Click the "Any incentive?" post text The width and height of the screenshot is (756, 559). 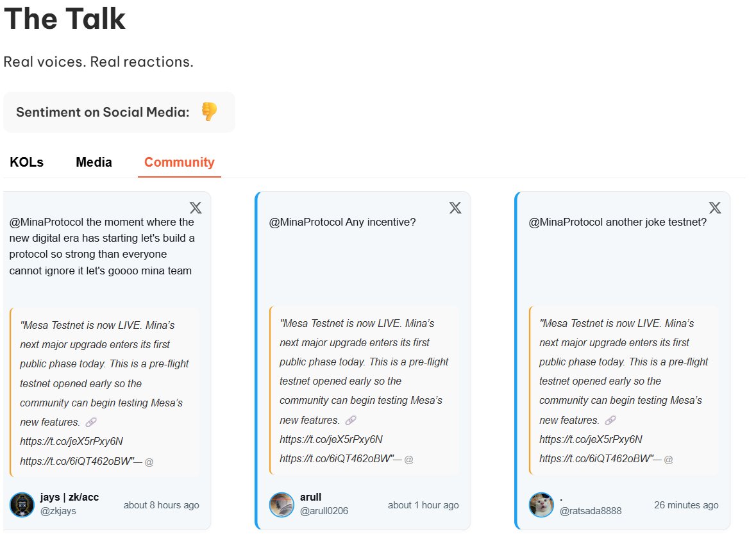[342, 222]
